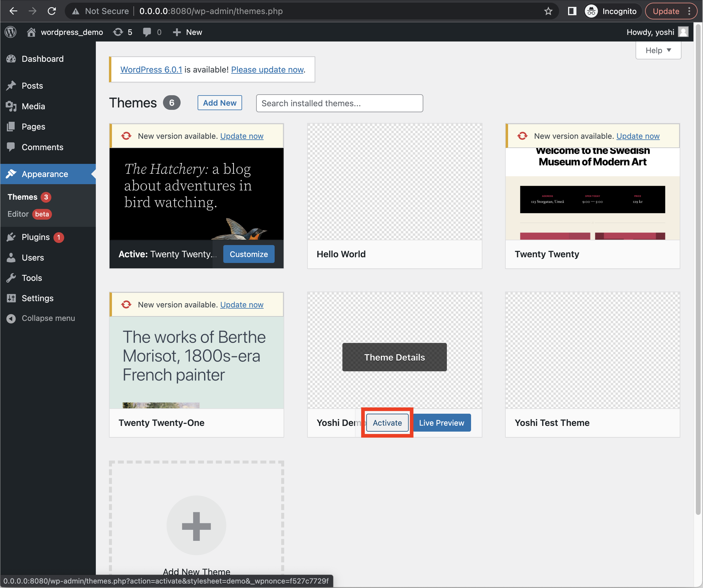Click the WordPress 6.0.1 link

pyautogui.click(x=151, y=70)
